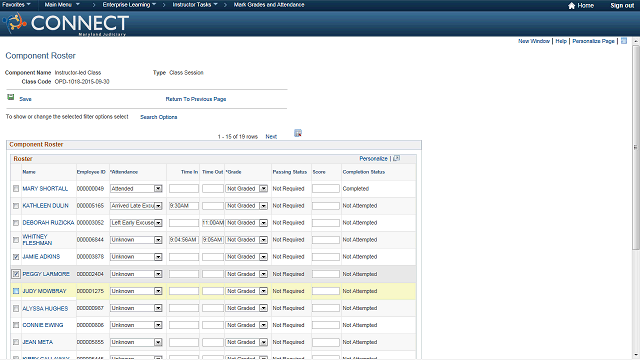Click Return To Previous Page
Viewport: 640px width, 360px height.
click(196, 99)
